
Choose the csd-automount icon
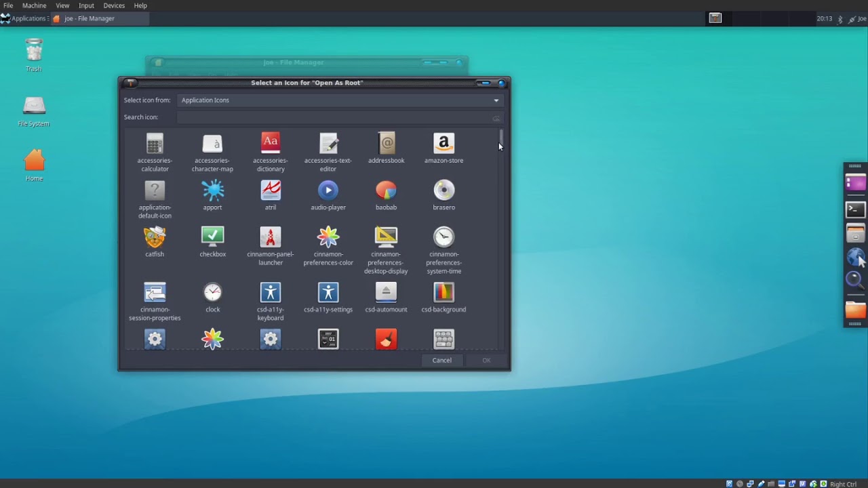[386, 292]
